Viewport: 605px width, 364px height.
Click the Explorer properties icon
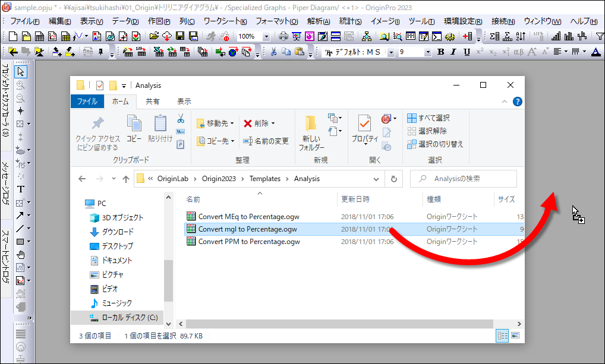[365, 129]
